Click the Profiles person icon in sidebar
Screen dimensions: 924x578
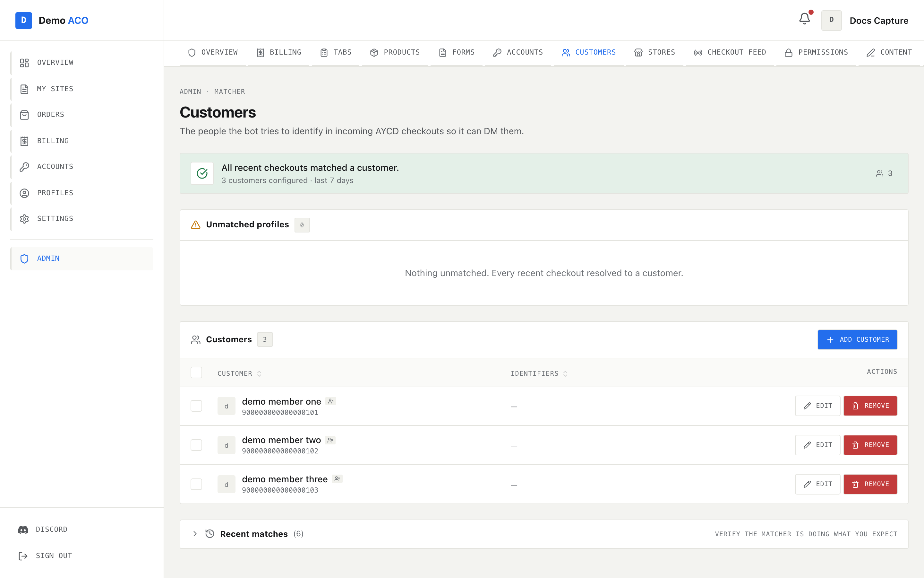pos(24,193)
